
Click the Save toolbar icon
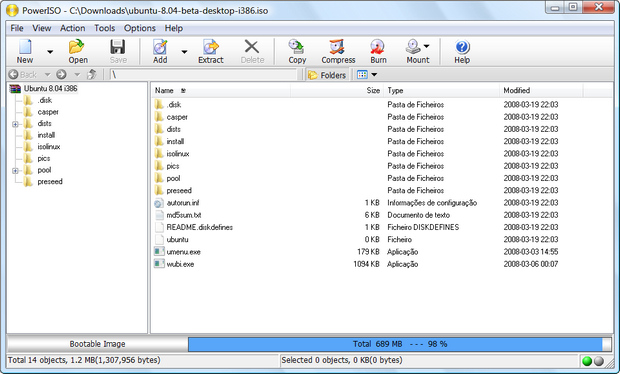118,47
